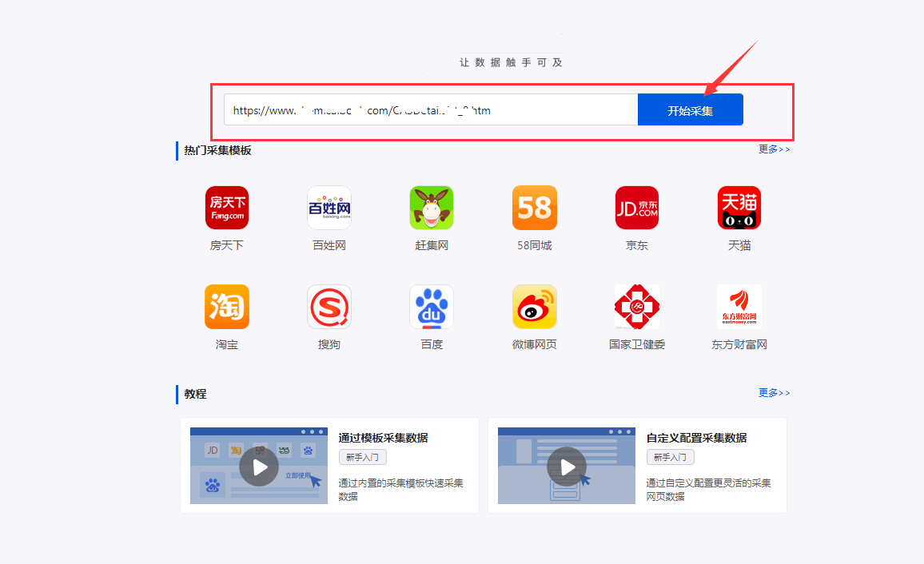Open the 自定义配置采集数据 tutorial title
This screenshot has width=924, height=564.
[696, 438]
